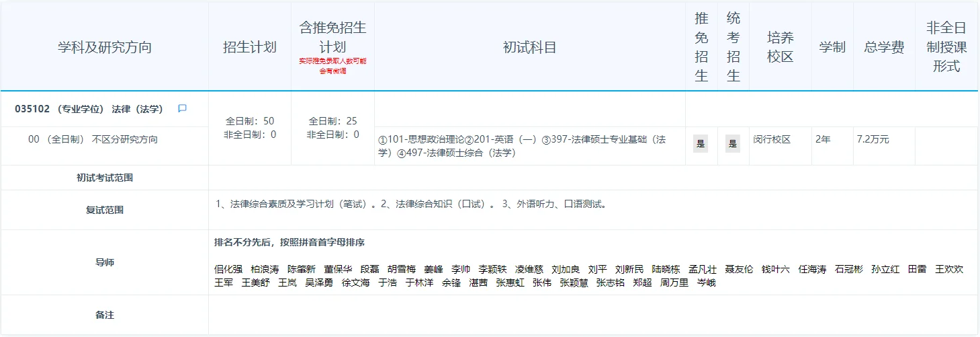Click the 初试考试范围 row label
The height and width of the screenshot is (337, 980).
tap(105, 178)
